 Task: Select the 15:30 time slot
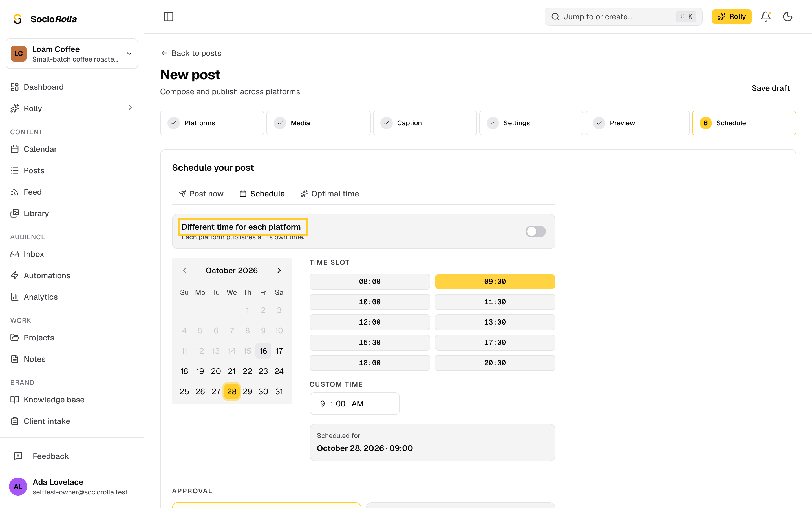[x=370, y=342]
